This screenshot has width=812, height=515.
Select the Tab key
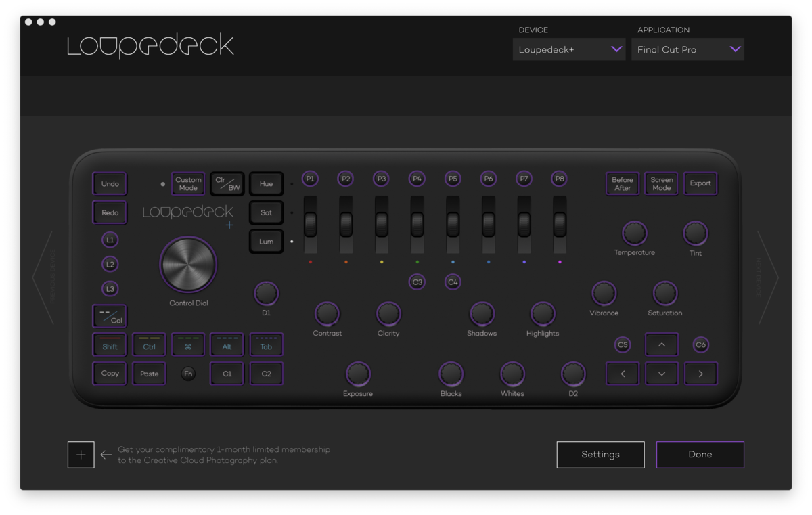click(266, 345)
